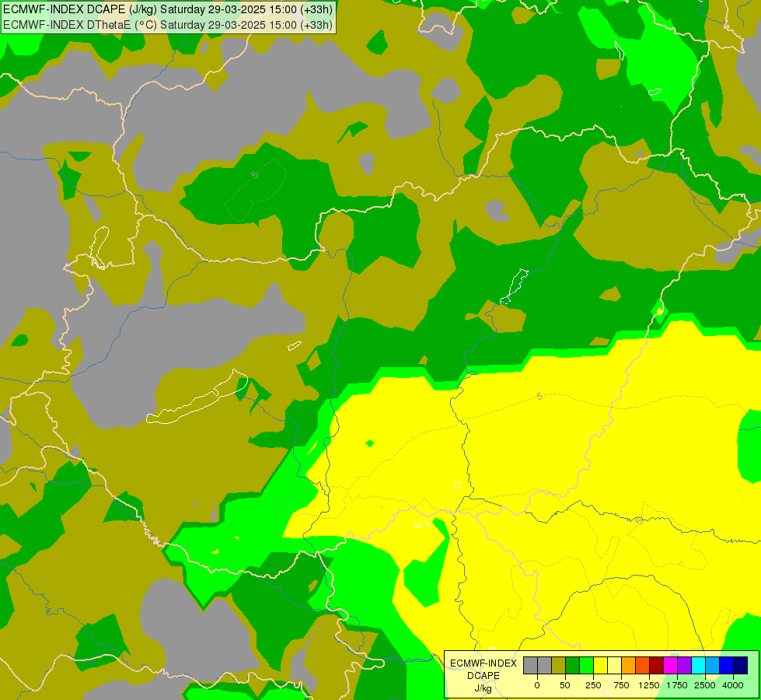
Task: Click the DCAPE label in the legend
Action: (483, 676)
